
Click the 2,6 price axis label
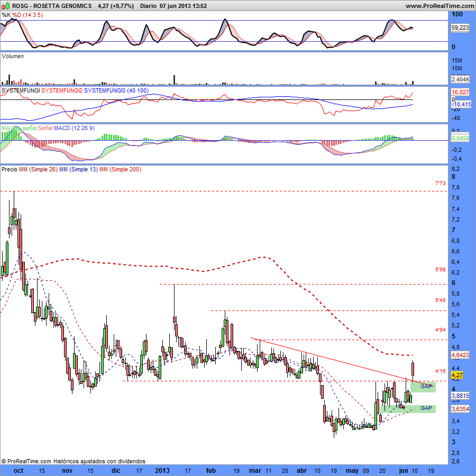pos(456,461)
